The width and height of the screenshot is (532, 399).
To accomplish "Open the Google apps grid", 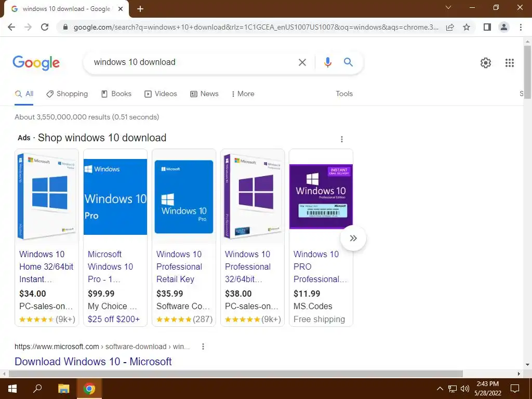I will pyautogui.click(x=509, y=63).
